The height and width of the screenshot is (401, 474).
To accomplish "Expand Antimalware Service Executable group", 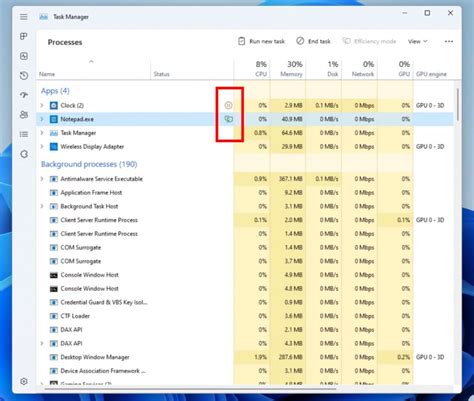I will click(42, 179).
